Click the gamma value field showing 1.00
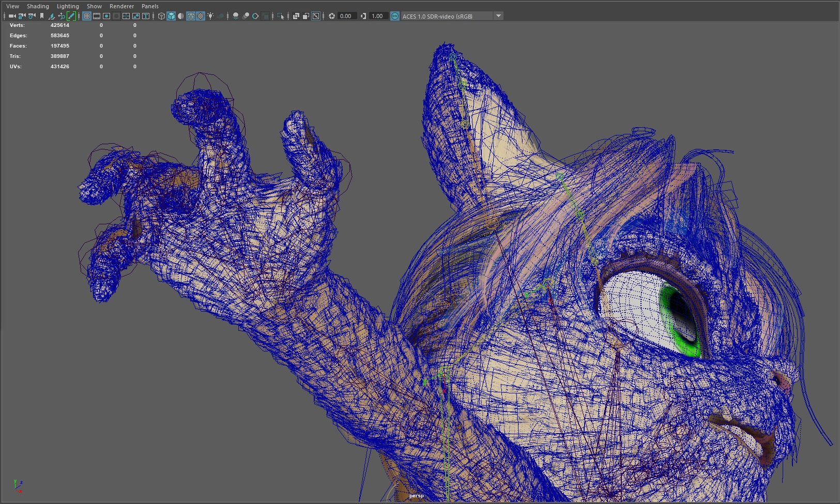Screen dimensions: 840x504 point(378,16)
